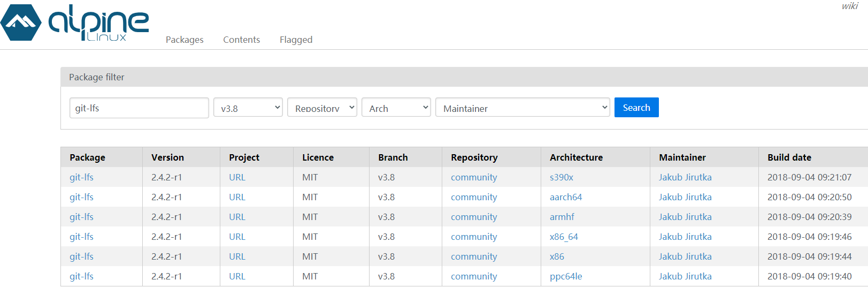Click Jakub Jirutka in the x86 row
Viewport: 868px width, 295px height.
click(x=685, y=256)
